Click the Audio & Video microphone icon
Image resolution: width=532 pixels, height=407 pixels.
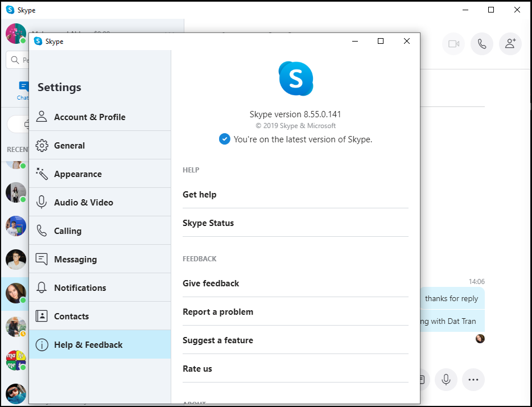click(42, 202)
